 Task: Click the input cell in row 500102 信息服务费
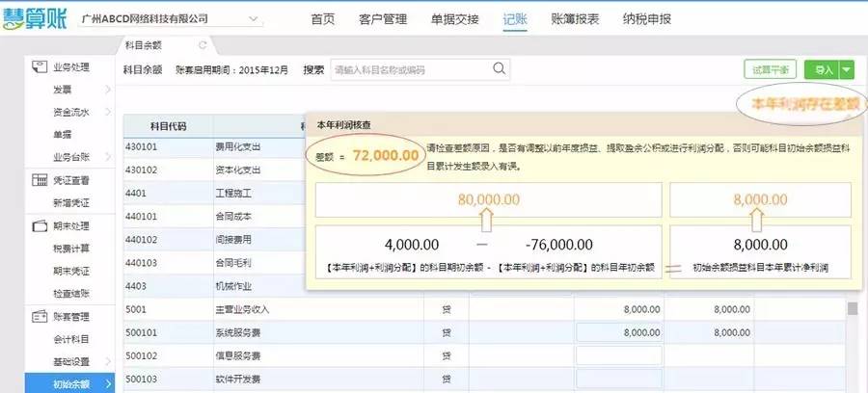[x=619, y=355]
